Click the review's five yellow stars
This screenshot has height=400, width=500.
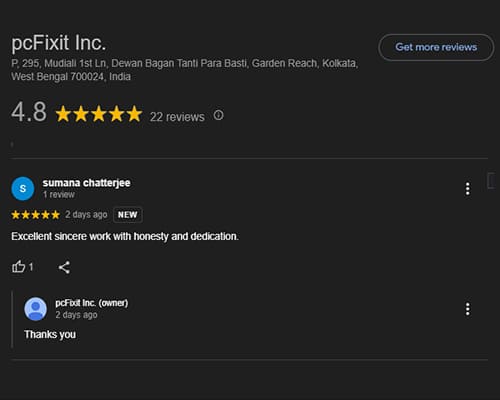36,215
